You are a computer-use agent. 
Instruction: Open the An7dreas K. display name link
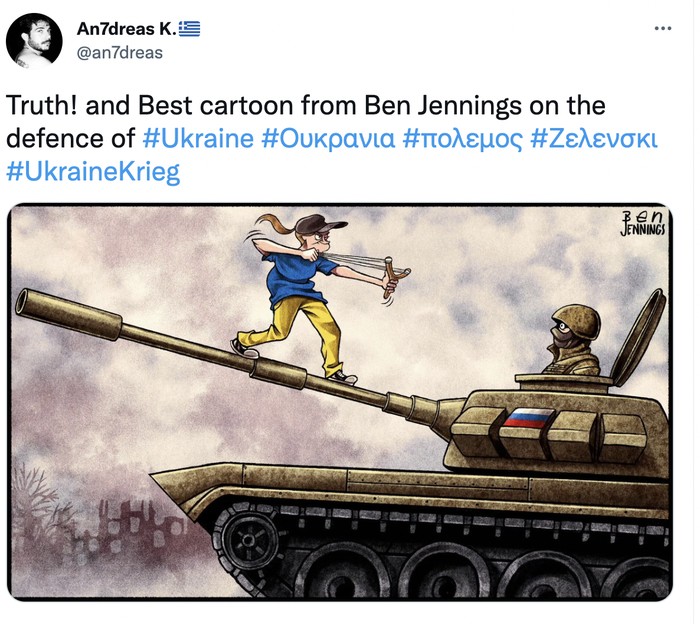tap(125, 29)
